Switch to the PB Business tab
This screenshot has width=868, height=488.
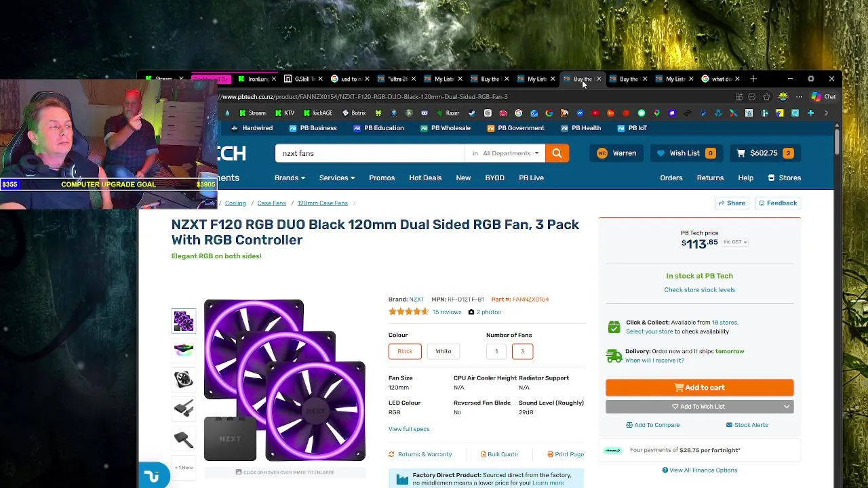pos(313,128)
